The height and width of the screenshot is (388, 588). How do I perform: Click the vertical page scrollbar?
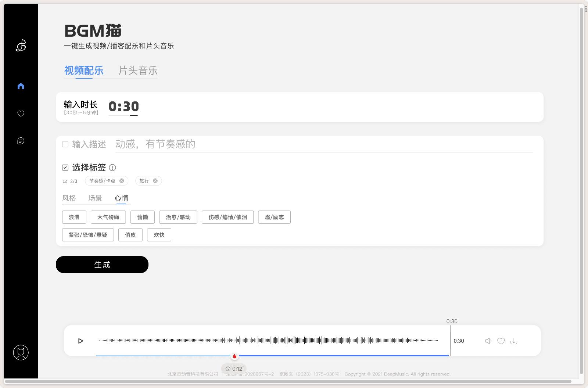[581, 191]
